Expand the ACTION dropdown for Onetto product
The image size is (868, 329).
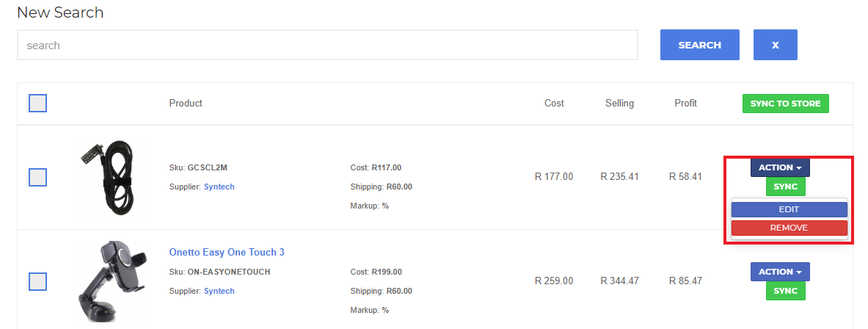coord(779,272)
